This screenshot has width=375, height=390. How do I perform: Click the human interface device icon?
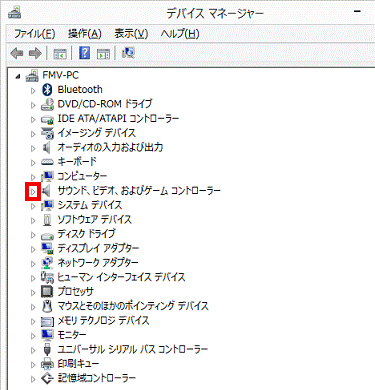47,277
